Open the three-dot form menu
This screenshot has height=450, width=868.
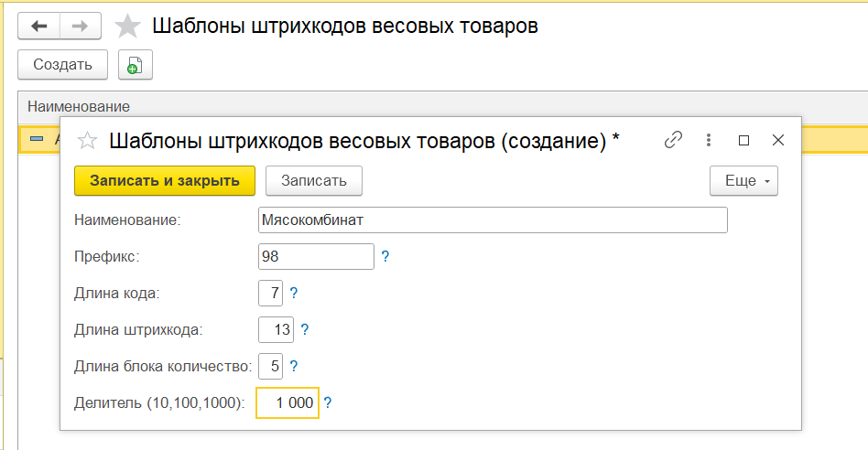(709, 140)
